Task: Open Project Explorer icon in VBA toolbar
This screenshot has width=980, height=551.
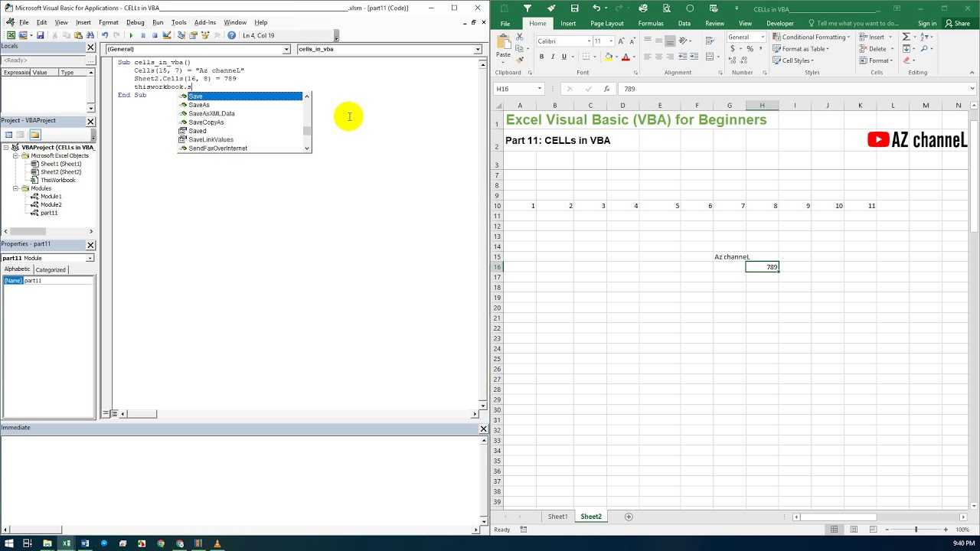Action: [x=181, y=35]
